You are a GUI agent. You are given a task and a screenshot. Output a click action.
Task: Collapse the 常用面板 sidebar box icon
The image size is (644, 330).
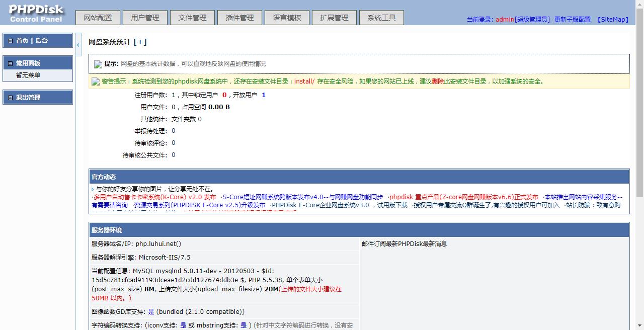click(x=10, y=63)
